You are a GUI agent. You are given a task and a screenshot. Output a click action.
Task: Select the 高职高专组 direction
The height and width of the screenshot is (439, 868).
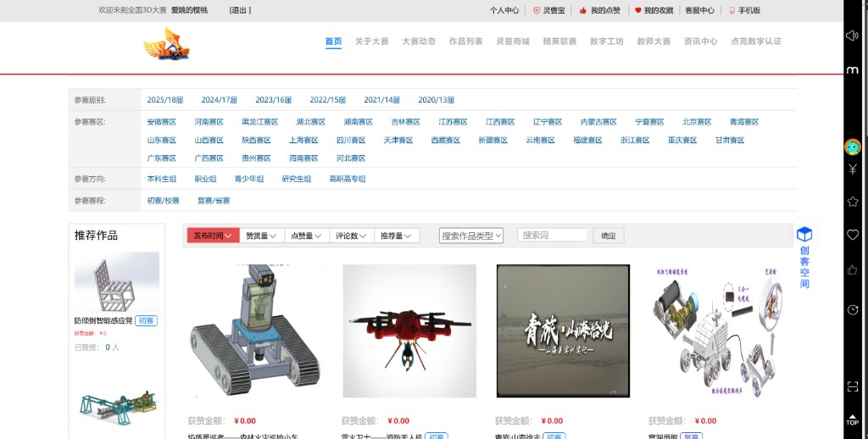coord(347,179)
